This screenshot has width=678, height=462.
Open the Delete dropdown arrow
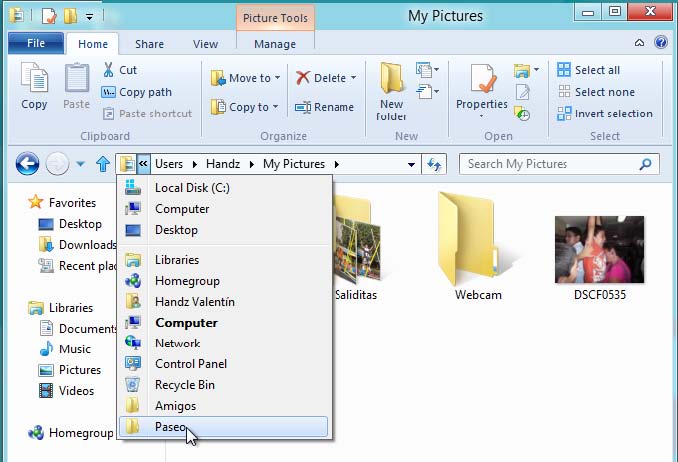(x=354, y=78)
